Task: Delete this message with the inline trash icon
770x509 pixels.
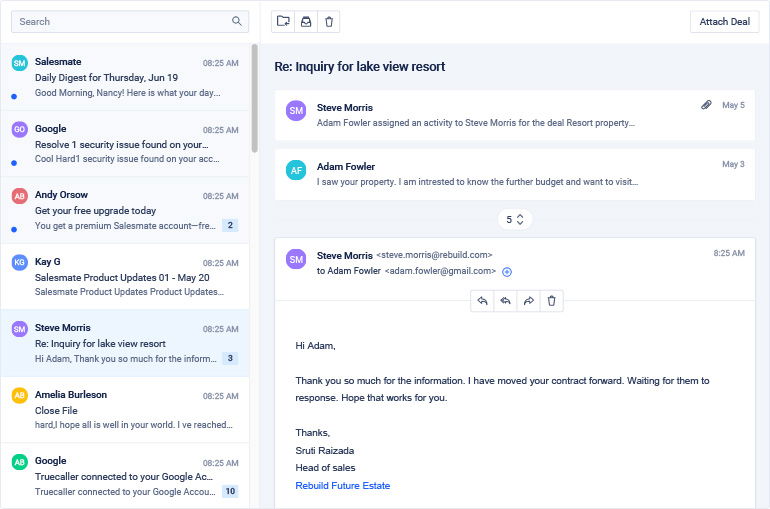Action: (551, 301)
